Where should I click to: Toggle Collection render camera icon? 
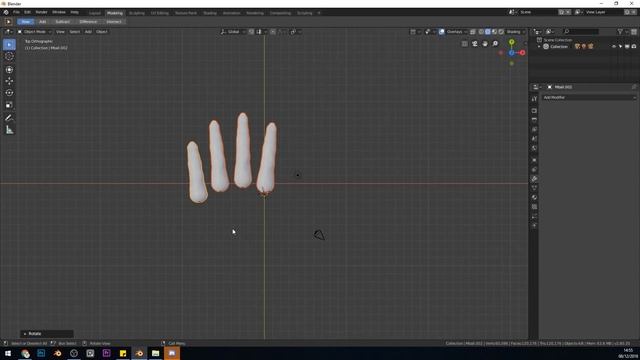(x=633, y=47)
